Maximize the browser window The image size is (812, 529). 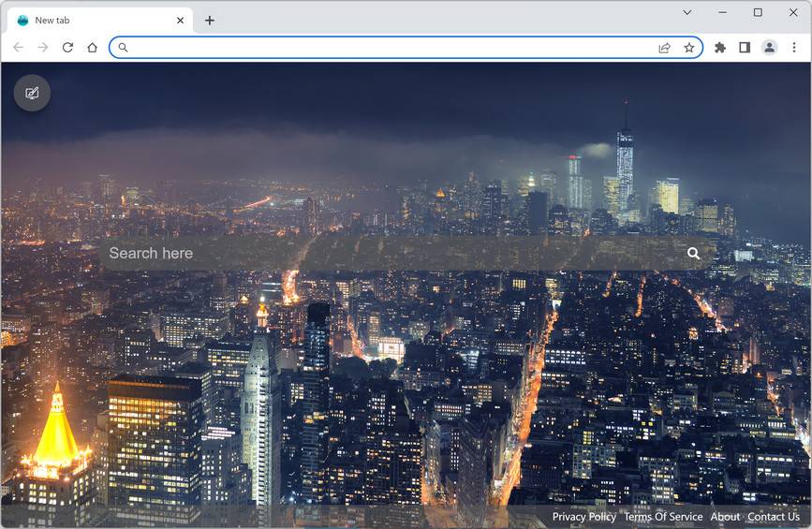(x=758, y=12)
